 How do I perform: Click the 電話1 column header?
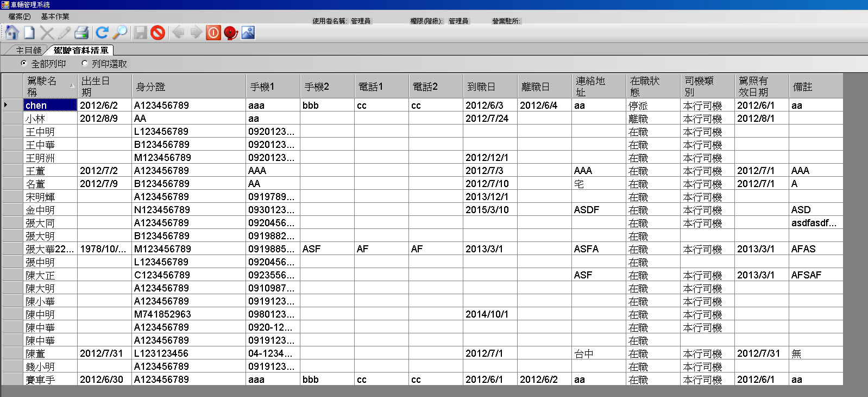click(381, 86)
